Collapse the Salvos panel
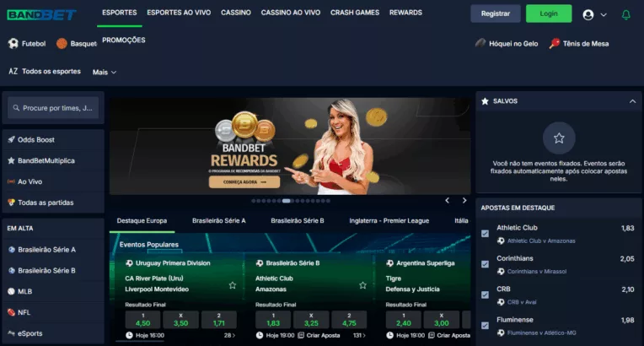This screenshot has width=644, height=346. pyautogui.click(x=632, y=101)
